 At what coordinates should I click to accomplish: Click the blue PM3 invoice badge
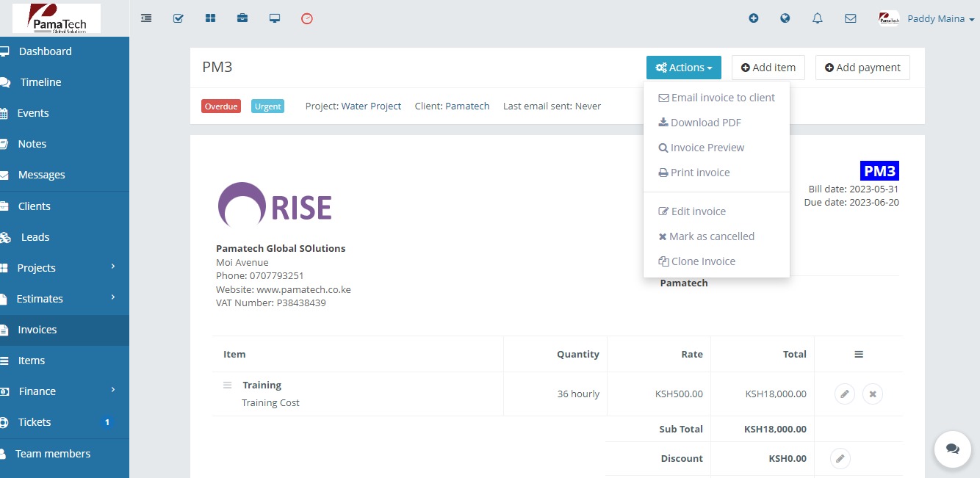pos(879,171)
